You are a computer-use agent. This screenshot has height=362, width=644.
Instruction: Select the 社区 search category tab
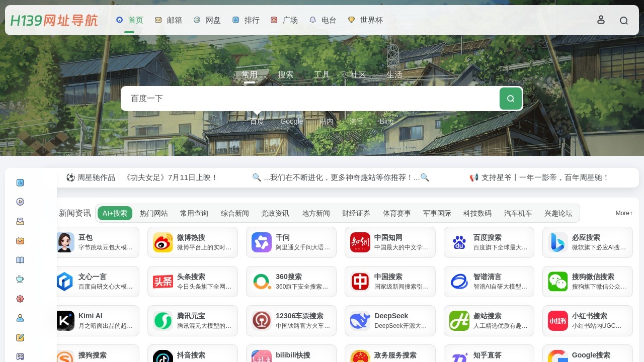coord(358,74)
